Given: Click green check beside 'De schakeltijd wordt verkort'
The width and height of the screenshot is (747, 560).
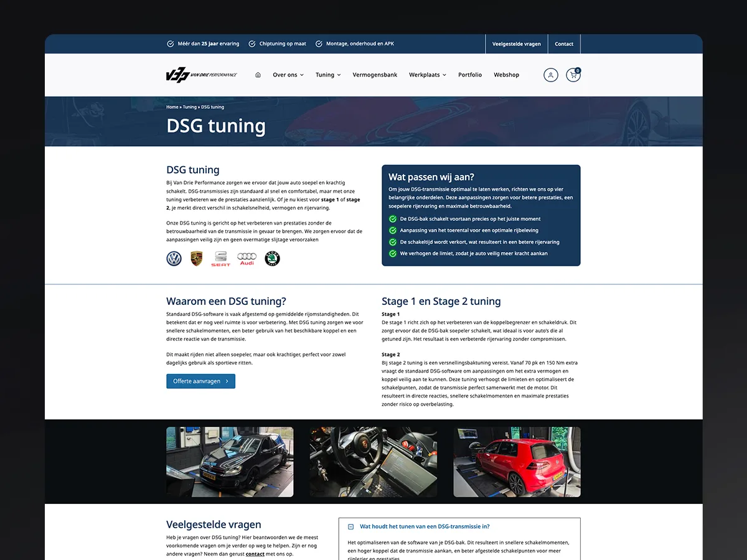Looking at the screenshot, I should pos(393,242).
